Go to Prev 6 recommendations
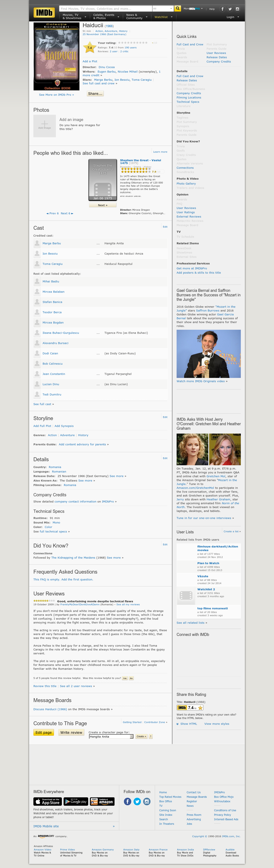The width and height of the screenshot is (274, 868). (53, 213)
